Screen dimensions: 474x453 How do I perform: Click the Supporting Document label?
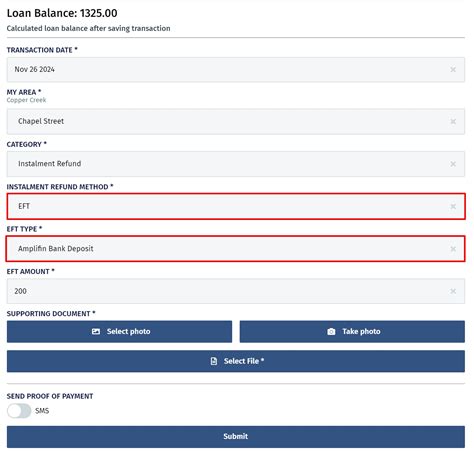51,314
